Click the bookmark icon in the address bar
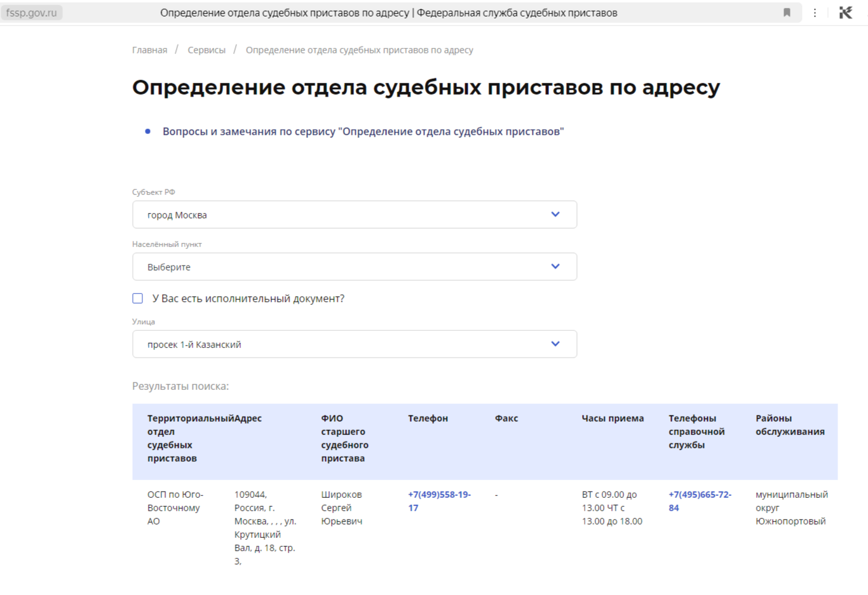Viewport: 868px width, 595px height. click(787, 13)
